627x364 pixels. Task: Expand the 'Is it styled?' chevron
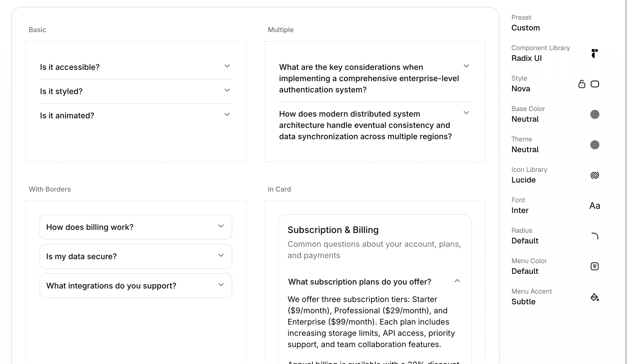(x=227, y=90)
